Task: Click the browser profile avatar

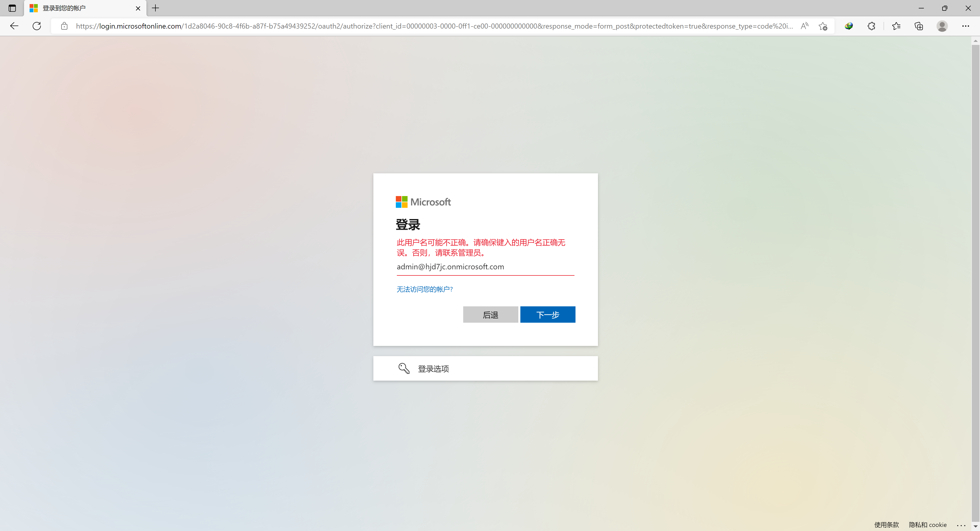Action: pos(942,26)
